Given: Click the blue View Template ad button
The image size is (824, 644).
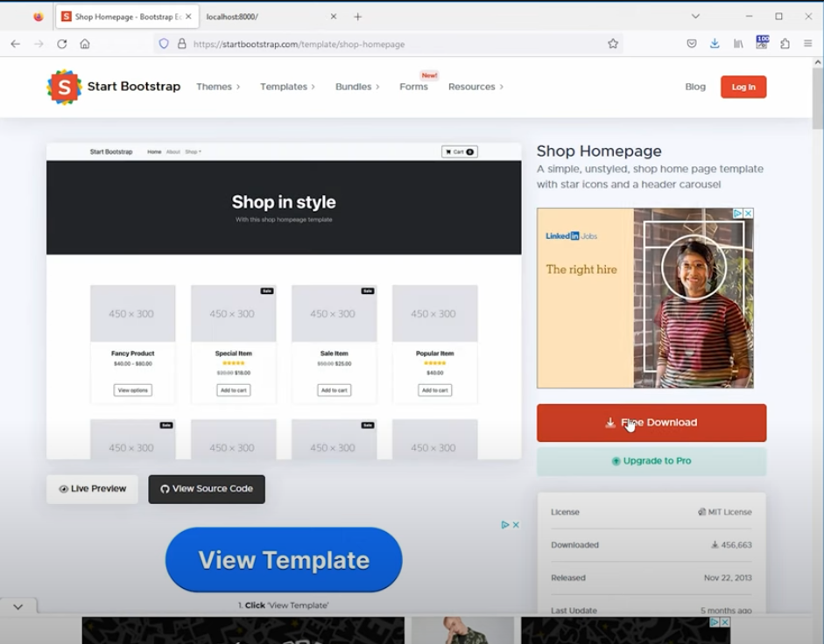Looking at the screenshot, I should point(284,560).
